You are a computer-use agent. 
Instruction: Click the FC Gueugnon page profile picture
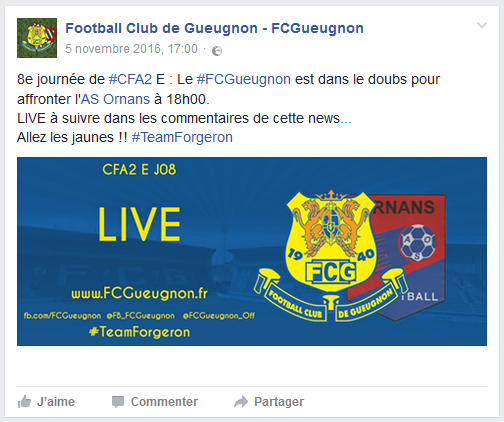37,38
